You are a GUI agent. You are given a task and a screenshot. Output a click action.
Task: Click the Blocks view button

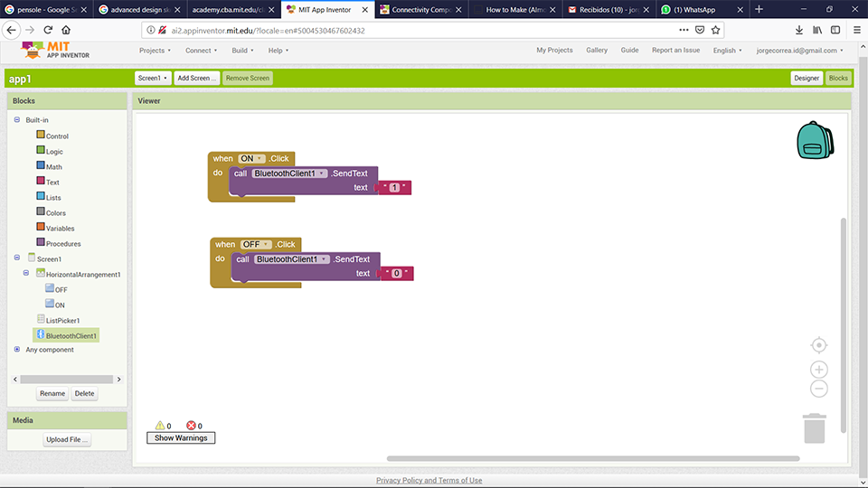[838, 78]
